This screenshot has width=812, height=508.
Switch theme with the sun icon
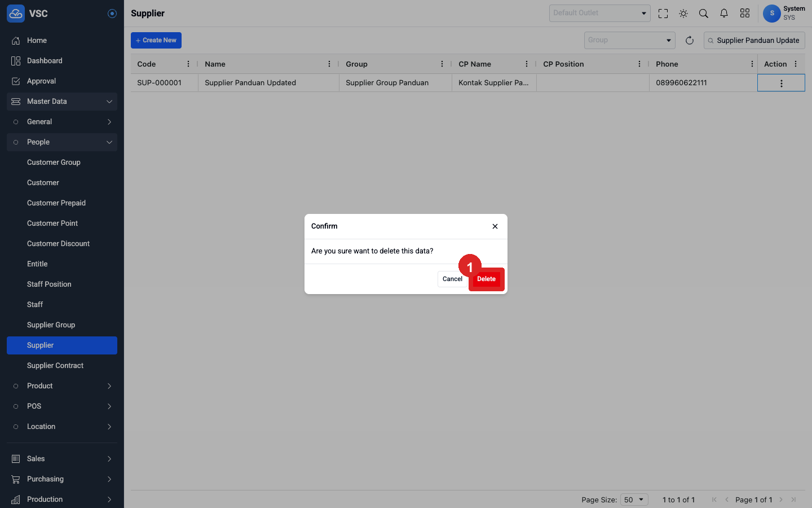(683, 14)
